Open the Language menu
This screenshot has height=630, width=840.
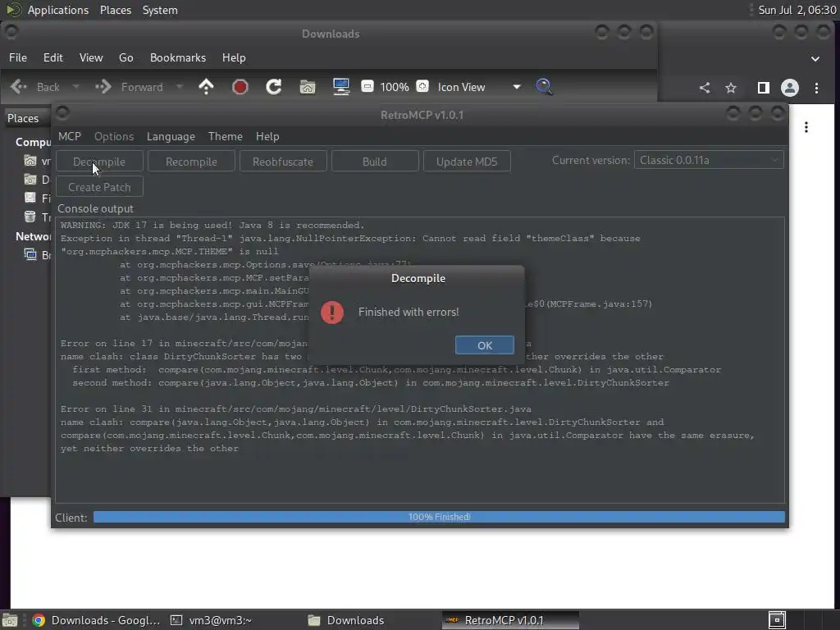tap(171, 136)
